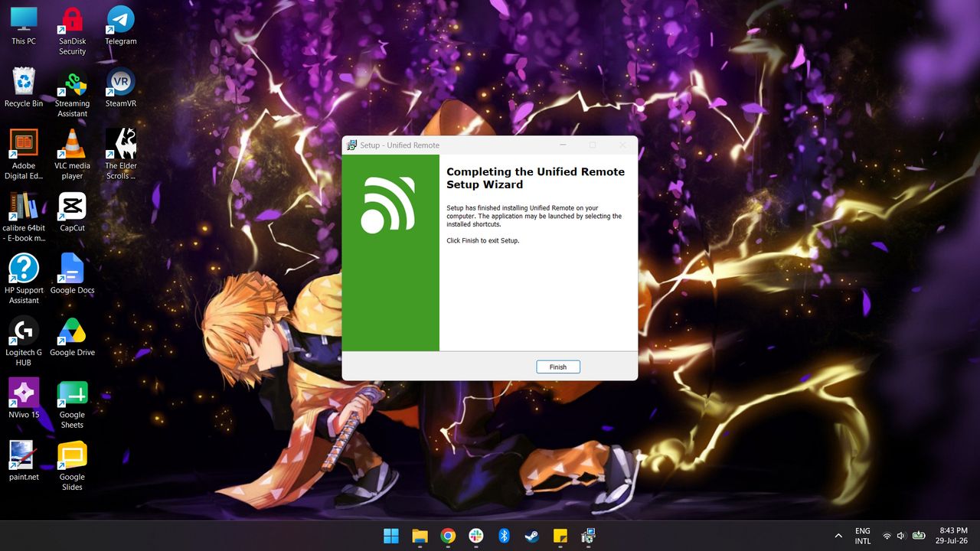Launch the Telegram desktop shortcut

[121, 25]
